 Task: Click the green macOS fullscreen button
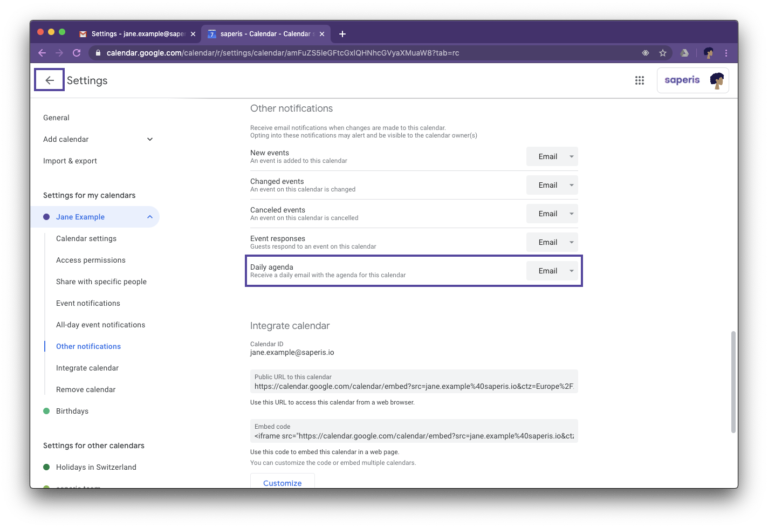pos(62,32)
